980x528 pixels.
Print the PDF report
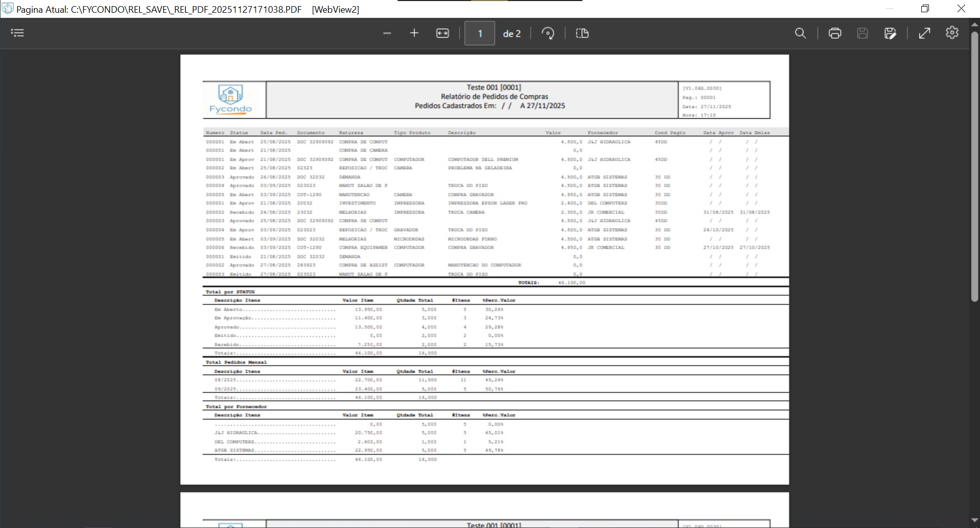click(x=835, y=33)
